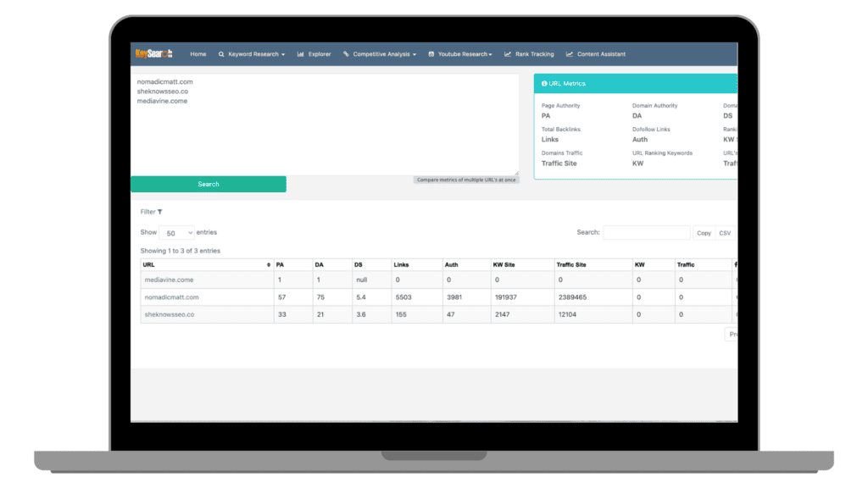The height and width of the screenshot is (488, 868).
Task: Open the Home menu item
Action: (198, 54)
